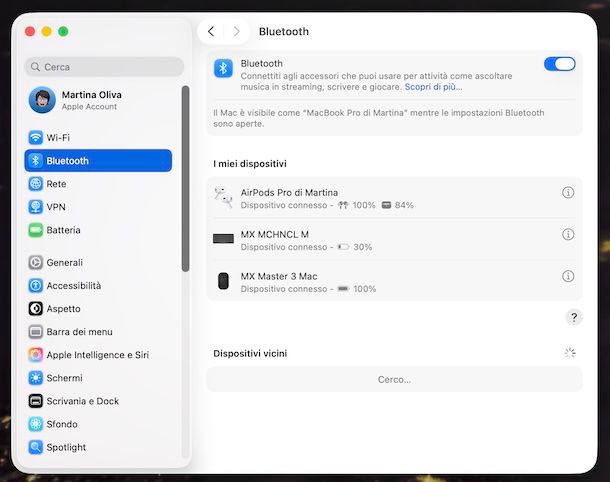Click the Scrivania e Dock icon
Screen dimensions: 610x482
[35, 401]
